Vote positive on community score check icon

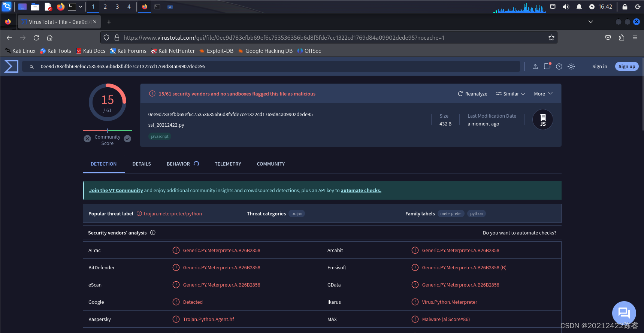tap(127, 139)
